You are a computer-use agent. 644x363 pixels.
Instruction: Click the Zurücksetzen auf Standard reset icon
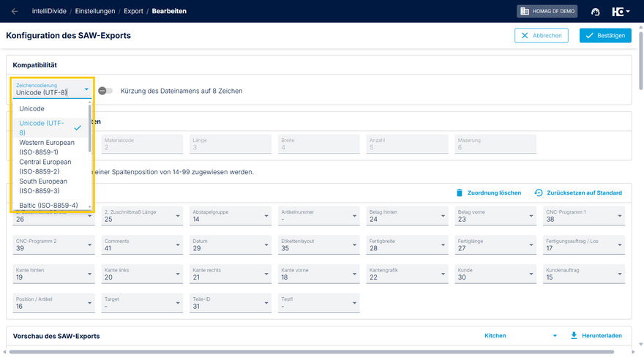(539, 192)
